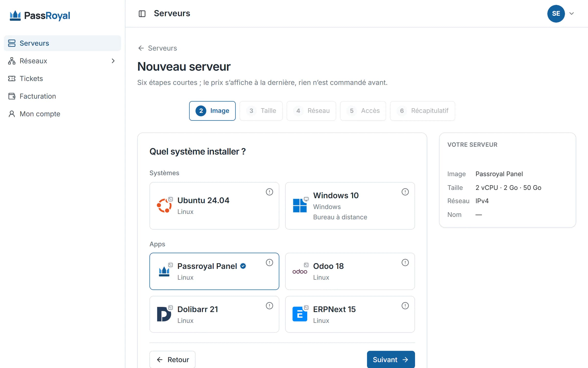The width and height of the screenshot is (588, 368).
Task: Go to step 2 Image
Action: [x=212, y=111]
